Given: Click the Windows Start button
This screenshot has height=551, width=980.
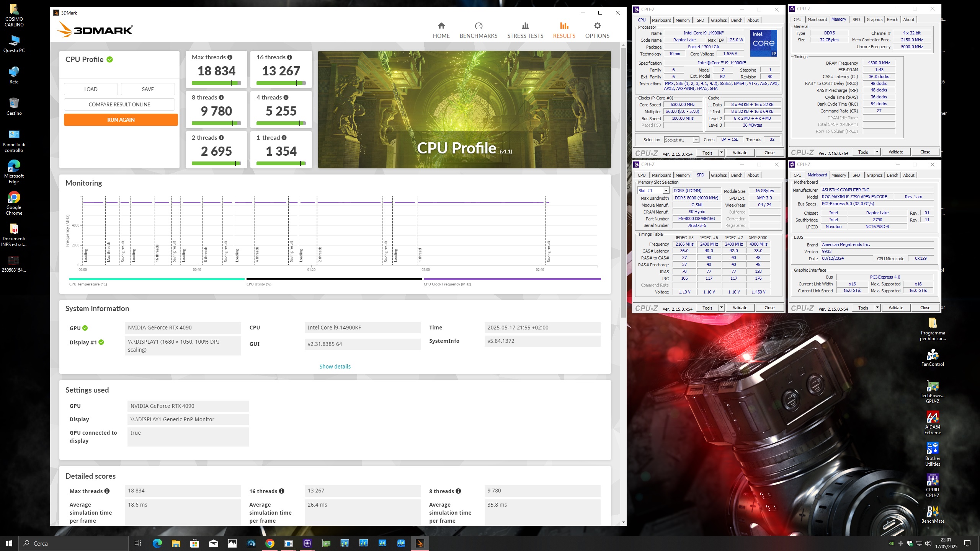Looking at the screenshot, I should click(x=9, y=543).
